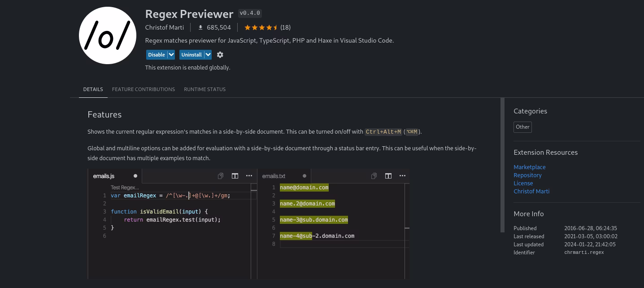Image resolution: width=644 pixels, height=288 pixels.
Task: Open the Runtime Status tab
Action: [205, 89]
